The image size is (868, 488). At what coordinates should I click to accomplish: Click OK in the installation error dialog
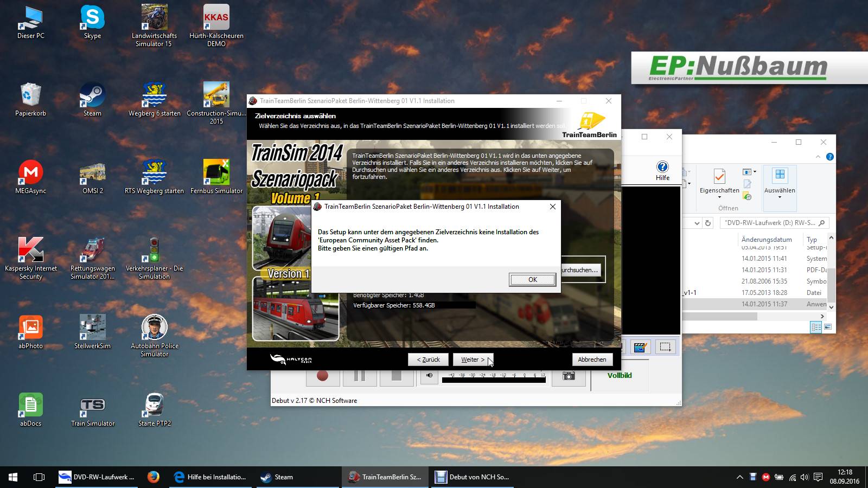pos(532,279)
